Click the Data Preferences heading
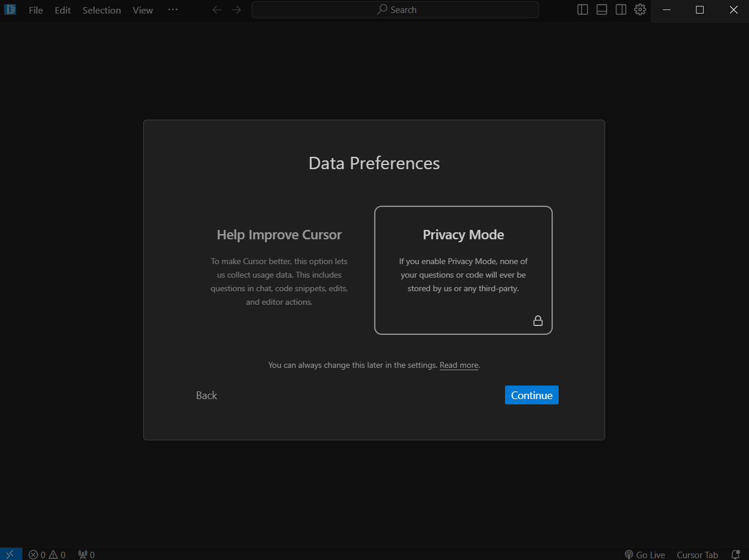Image resolution: width=749 pixels, height=560 pixels. (x=374, y=163)
